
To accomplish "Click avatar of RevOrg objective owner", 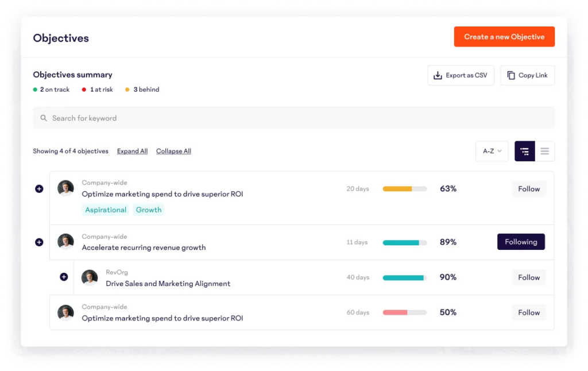I will pyautogui.click(x=90, y=277).
